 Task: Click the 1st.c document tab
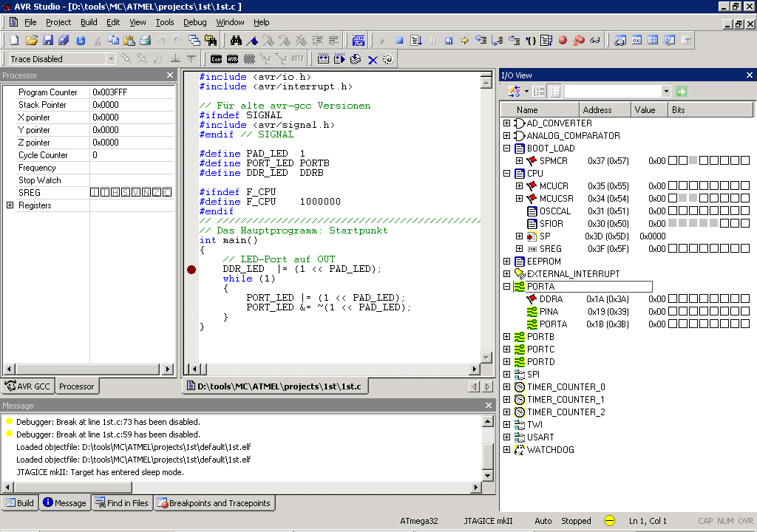275,386
